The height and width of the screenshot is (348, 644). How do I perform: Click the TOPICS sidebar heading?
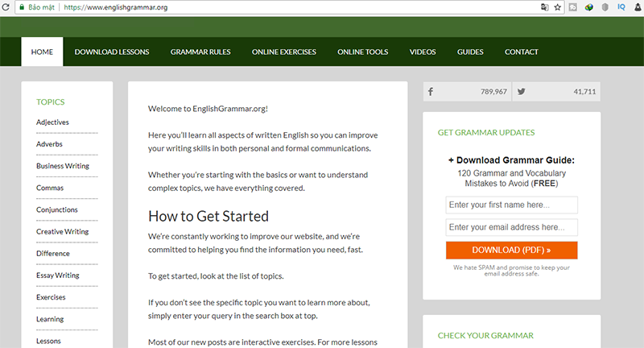point(50,101)
